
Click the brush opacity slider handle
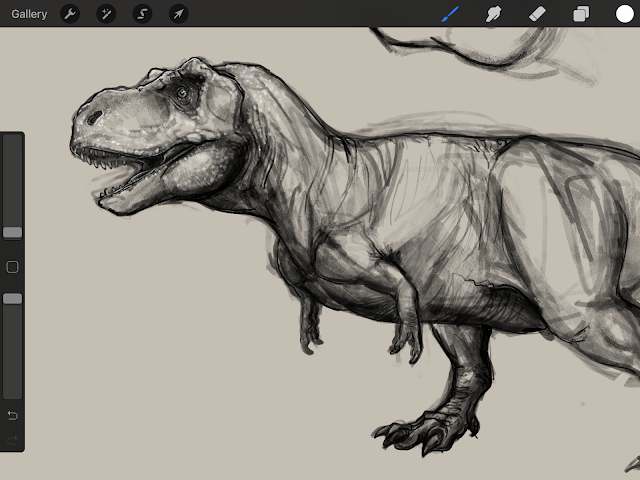12,298
